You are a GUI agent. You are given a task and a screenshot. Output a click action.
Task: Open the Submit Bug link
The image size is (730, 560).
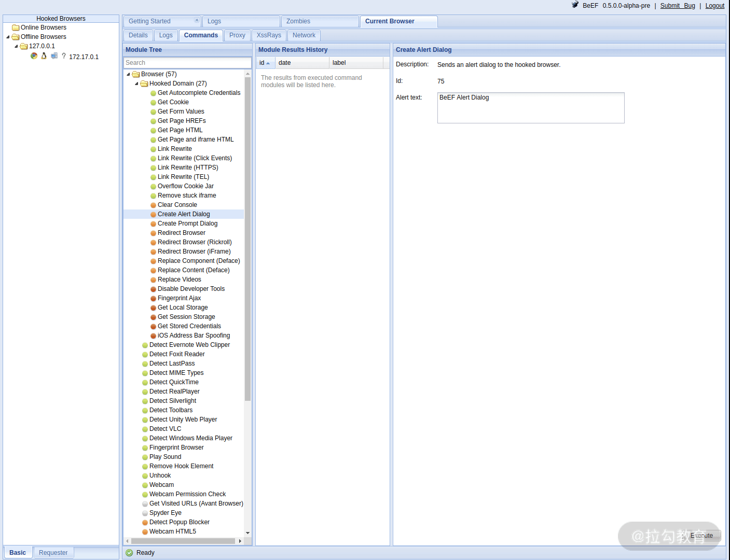click(x=677, y=6)
